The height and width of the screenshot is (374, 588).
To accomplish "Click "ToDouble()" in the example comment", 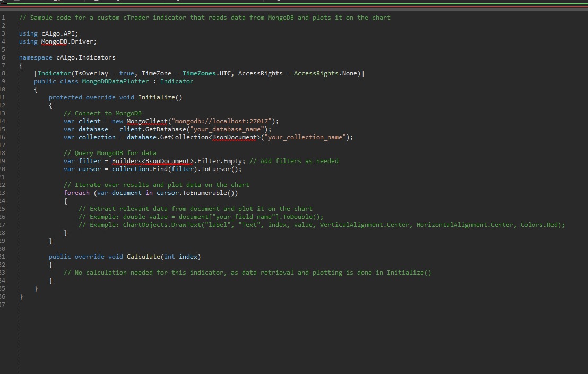I will [x=301, y=217].
